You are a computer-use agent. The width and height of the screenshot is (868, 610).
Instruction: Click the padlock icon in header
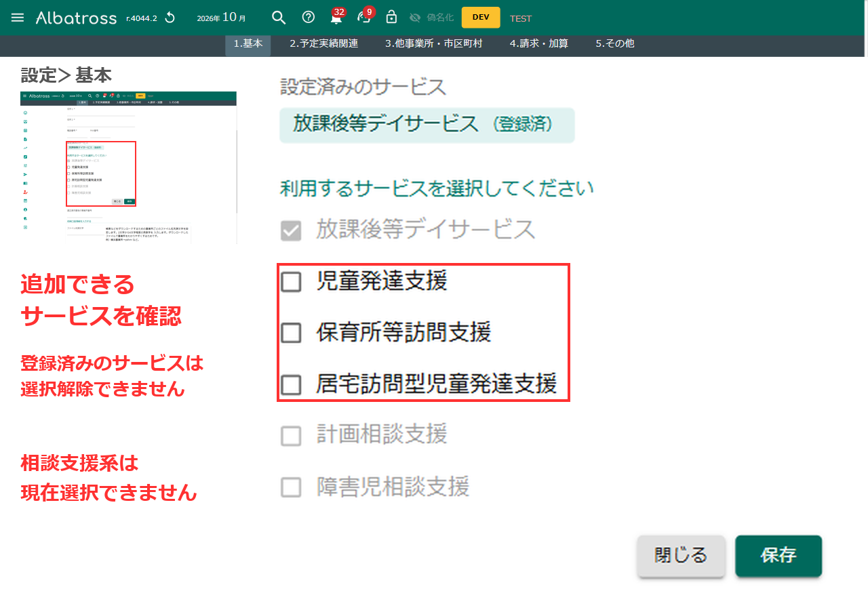click(x=391, y=17)
